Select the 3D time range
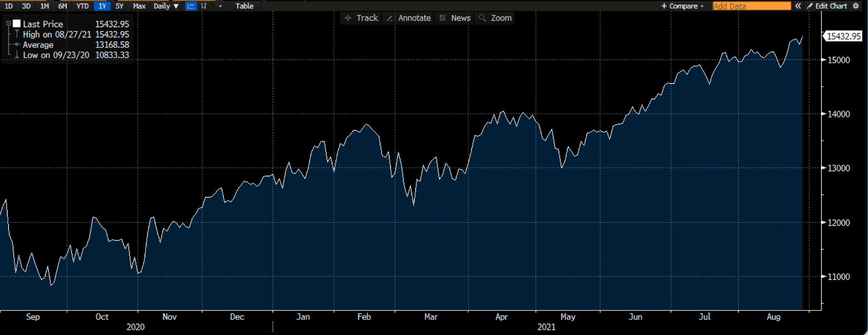This screenshot has height=335, width=868. click(x=26, y=6)
